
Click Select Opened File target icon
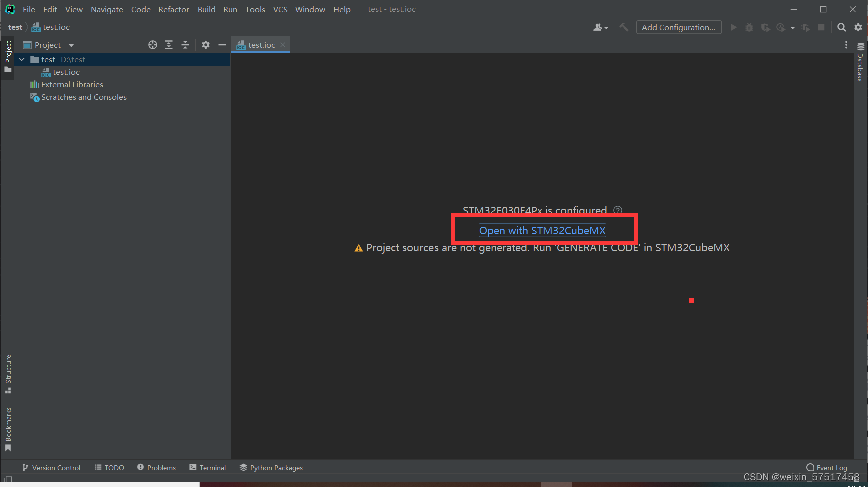click(x=153, y=45)
